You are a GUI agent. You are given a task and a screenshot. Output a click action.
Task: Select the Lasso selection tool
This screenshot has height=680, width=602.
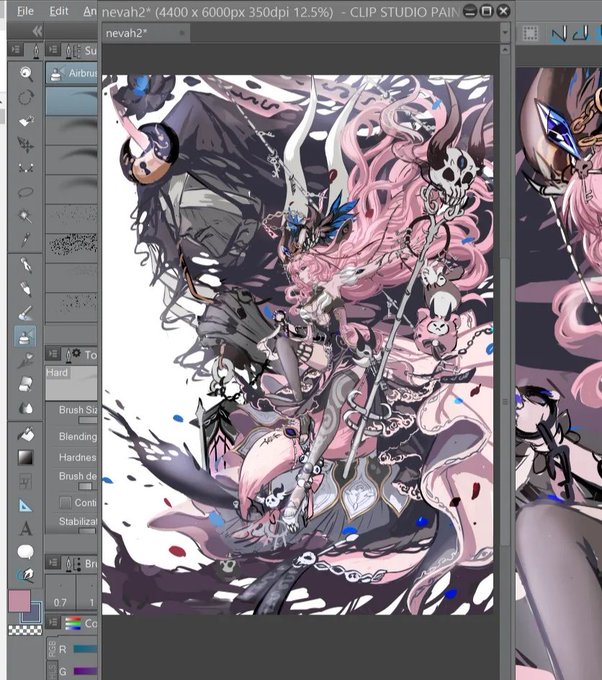26,192
